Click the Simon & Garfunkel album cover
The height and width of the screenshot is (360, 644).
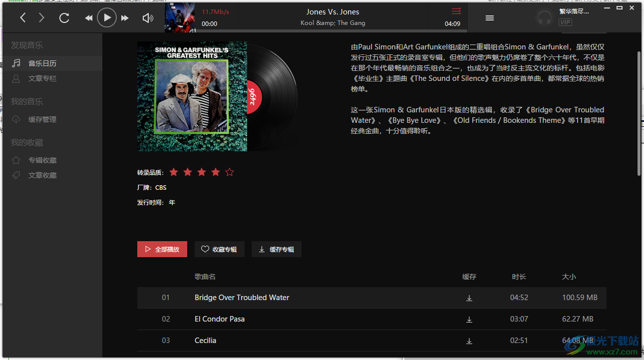click(192, 96)
